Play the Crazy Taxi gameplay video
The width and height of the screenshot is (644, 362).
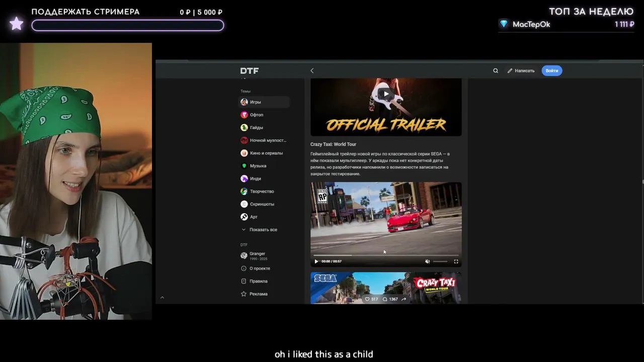pos(316,261)
